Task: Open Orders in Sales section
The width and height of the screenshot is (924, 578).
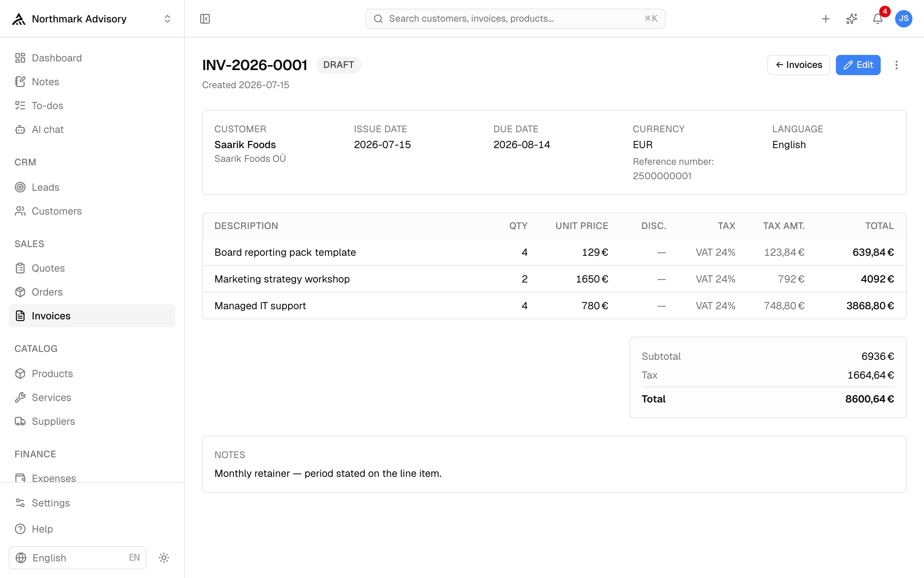Action: (x=92, y=292)
